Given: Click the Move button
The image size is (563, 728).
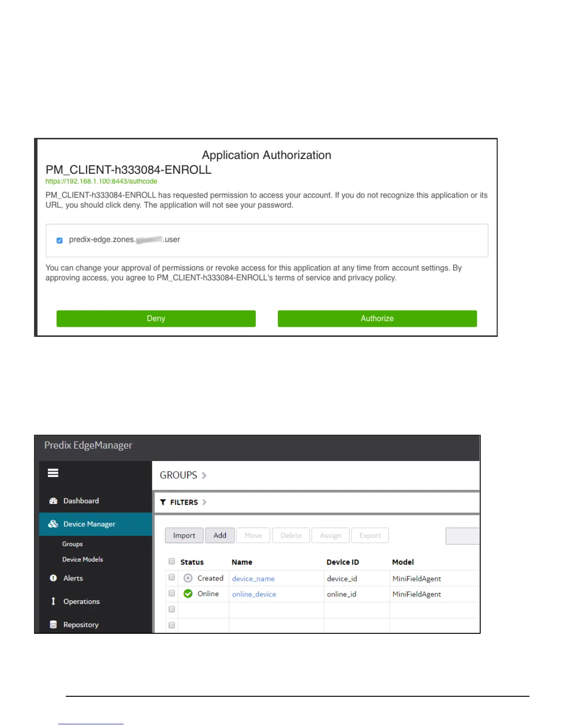Looking at the screenshot, I should (253, 535).
